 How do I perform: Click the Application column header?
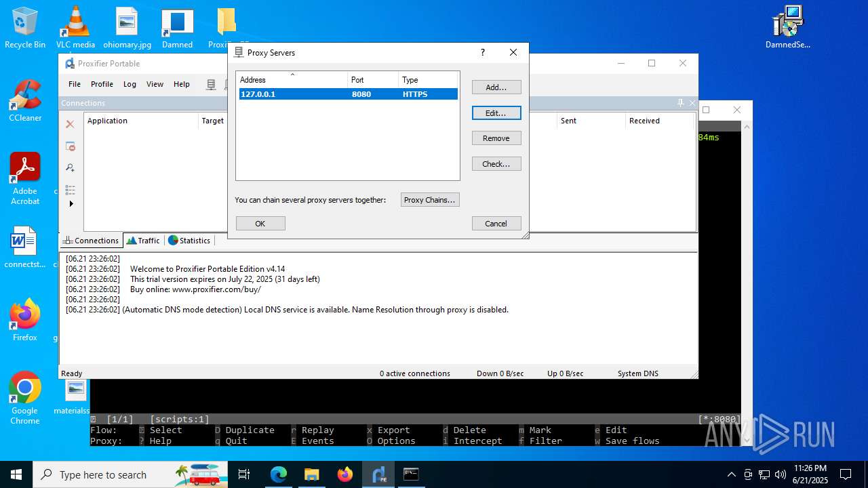pyautogui.click(x=141, y=121)
